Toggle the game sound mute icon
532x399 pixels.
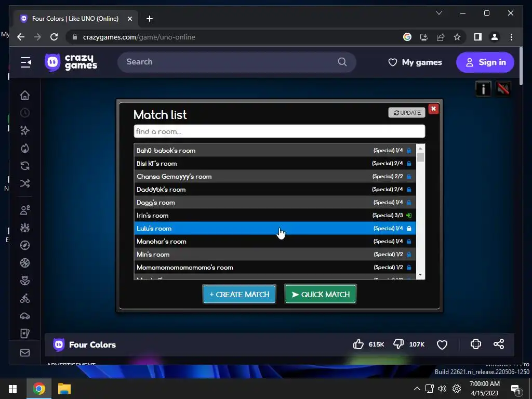[x=503, y=89]
